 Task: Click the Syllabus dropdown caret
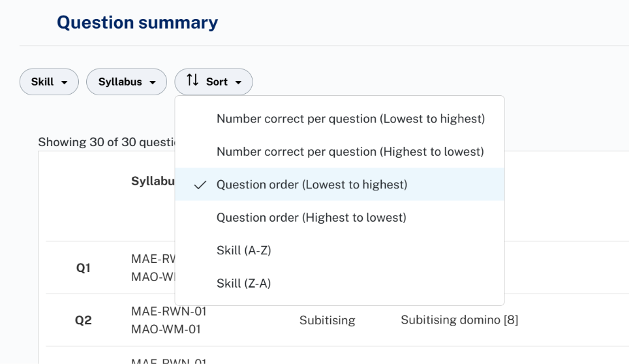tap(153, 82)
